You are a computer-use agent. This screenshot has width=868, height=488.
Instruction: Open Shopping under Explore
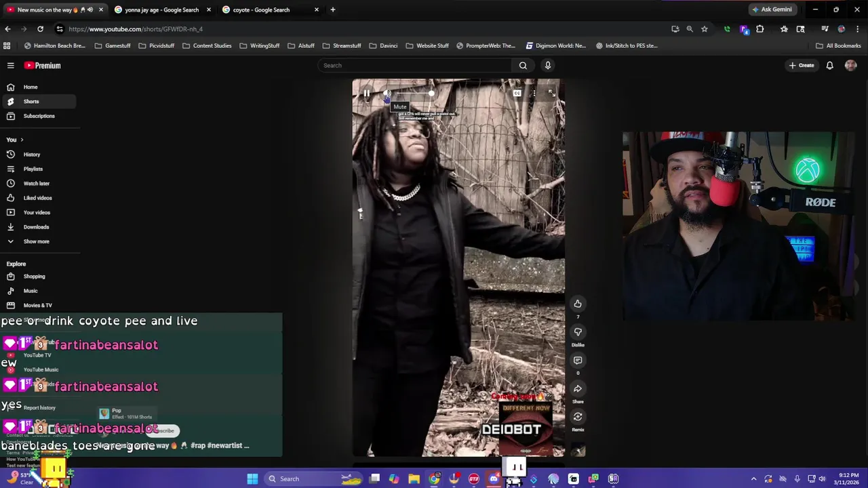[38, 277]
